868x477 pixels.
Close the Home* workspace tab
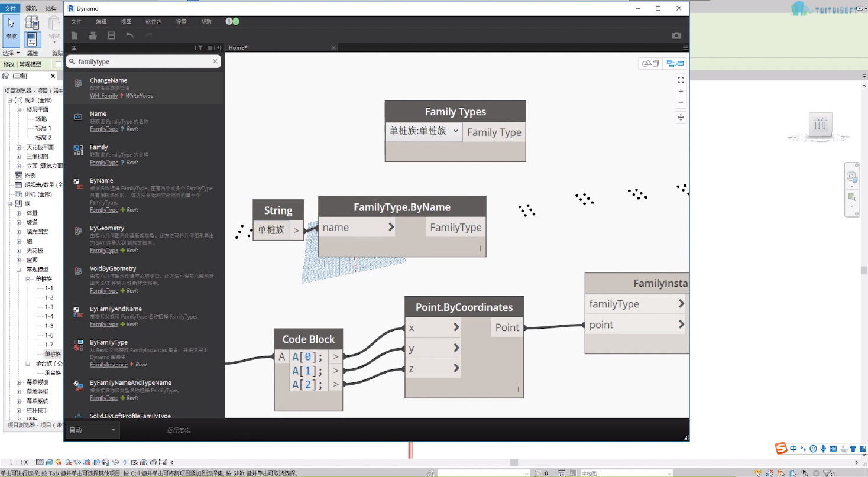(x=334, y=48)
